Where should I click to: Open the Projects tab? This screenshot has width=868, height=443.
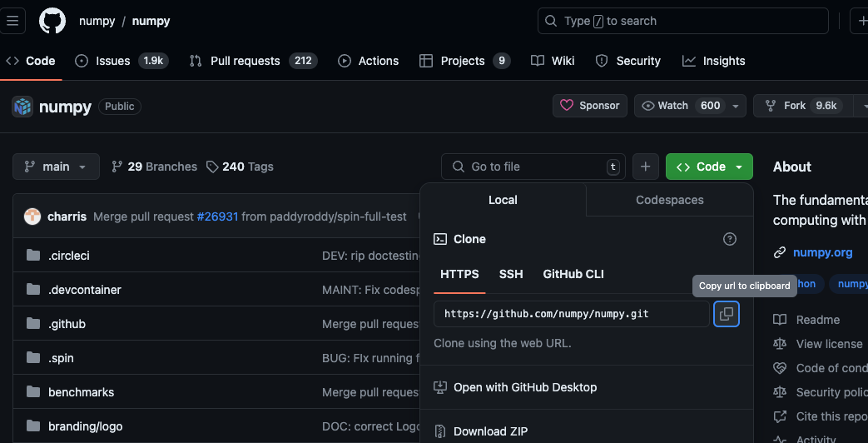[x=465, y=61]
